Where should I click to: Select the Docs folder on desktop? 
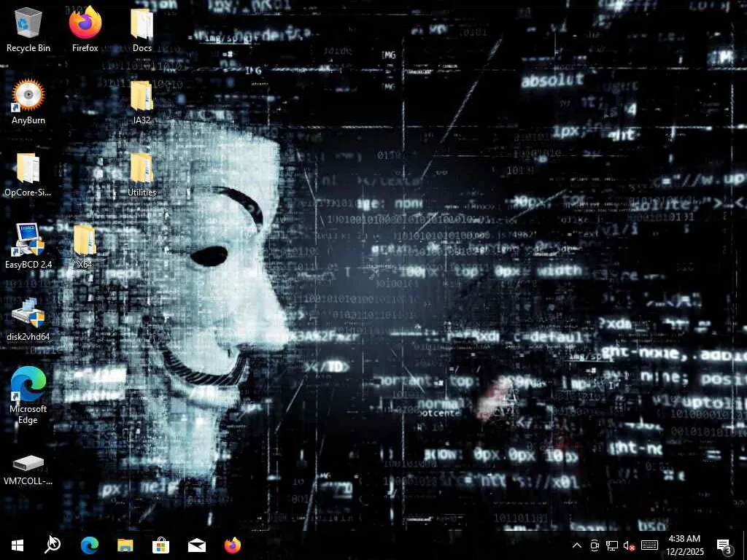142,29
